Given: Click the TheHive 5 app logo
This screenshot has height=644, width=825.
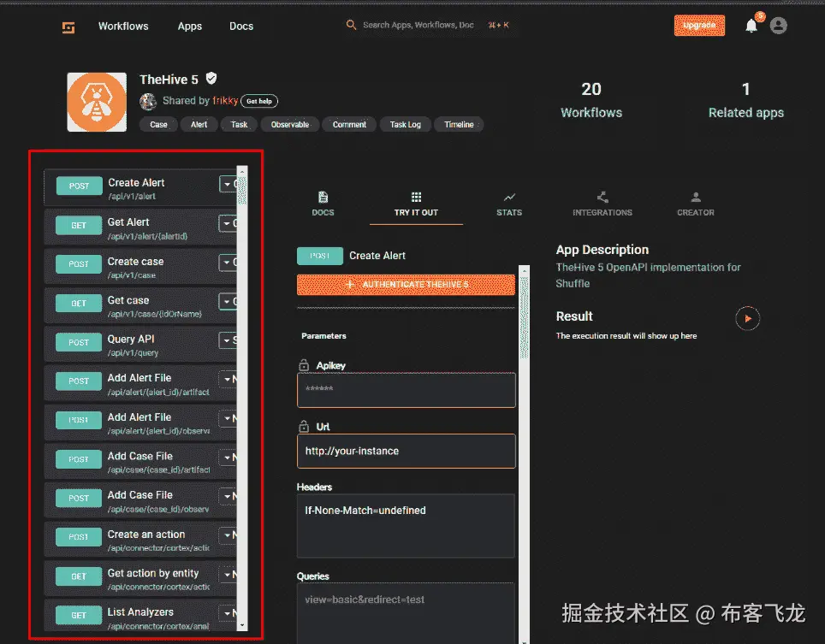Looking at the screenshot, I should point(97,102).
